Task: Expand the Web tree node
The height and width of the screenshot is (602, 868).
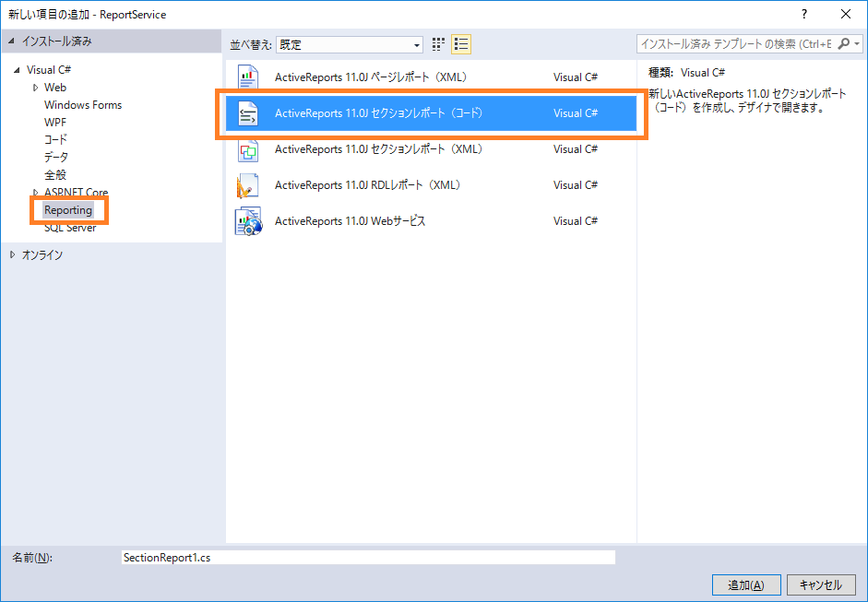Action: [x=35, y=88]
